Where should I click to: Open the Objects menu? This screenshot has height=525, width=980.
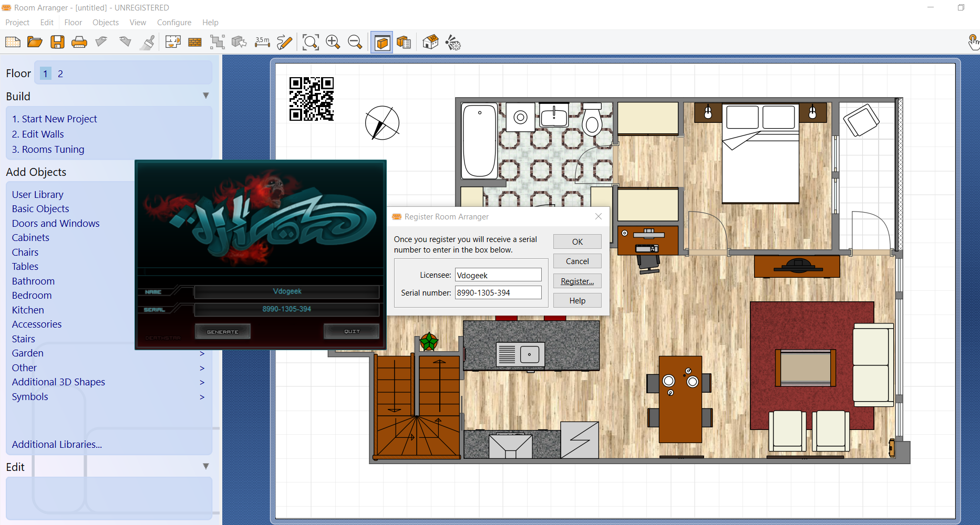point(105,23)
